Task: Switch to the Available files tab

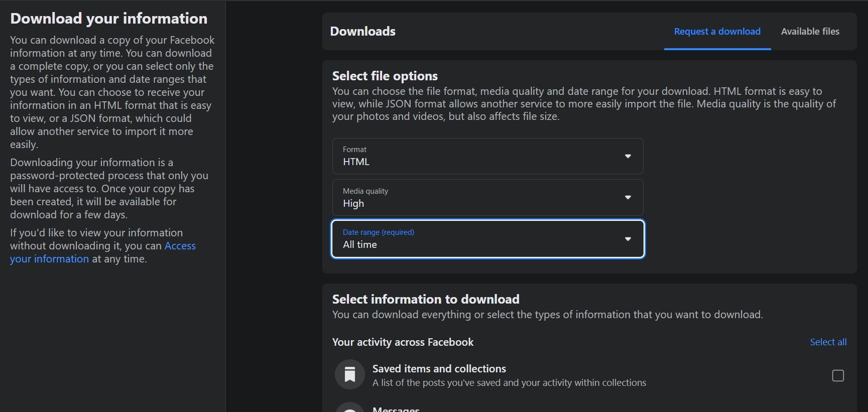Action: click(x=810, y=31)
